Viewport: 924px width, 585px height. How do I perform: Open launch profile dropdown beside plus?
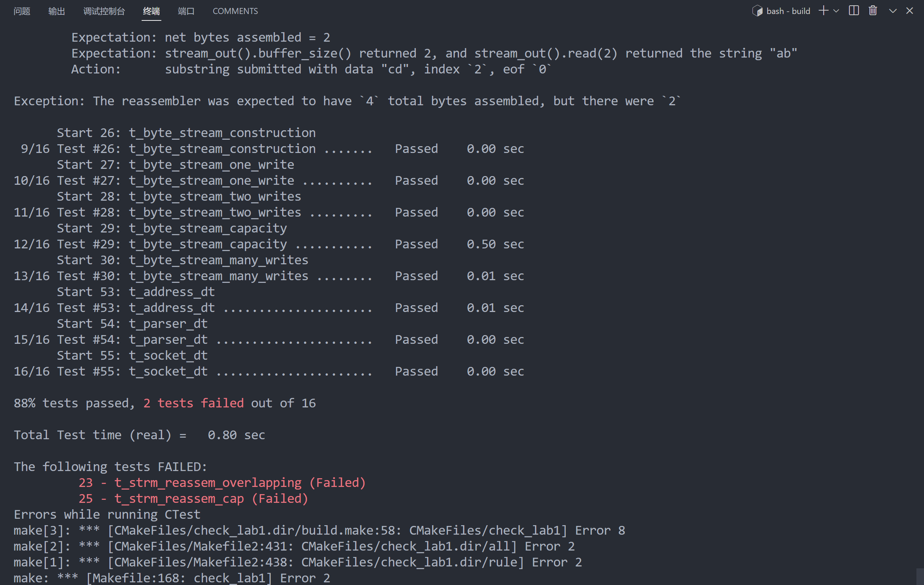pyautogui.click(x=836, y=11)
